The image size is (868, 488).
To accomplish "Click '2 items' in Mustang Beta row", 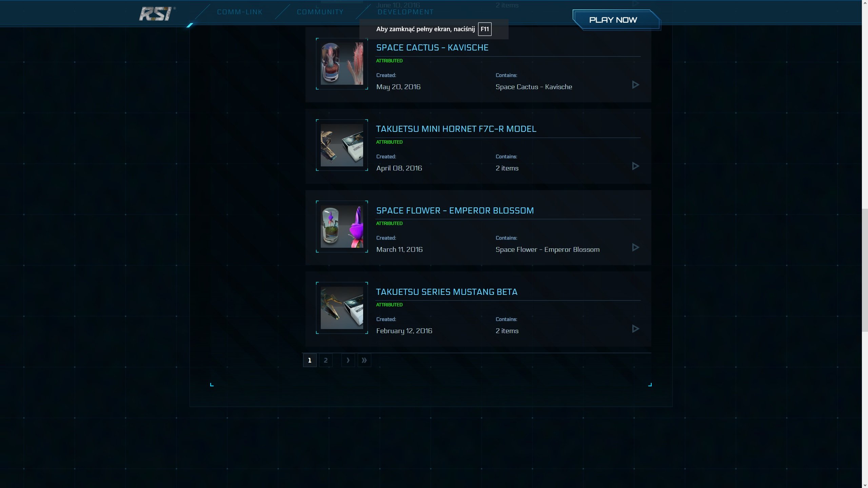I will tap(507, 331).
